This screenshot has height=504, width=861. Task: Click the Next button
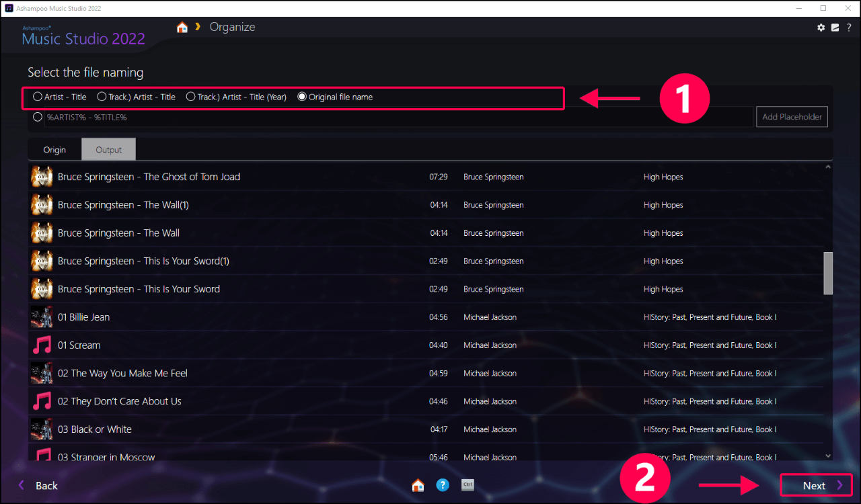point(816,485)
